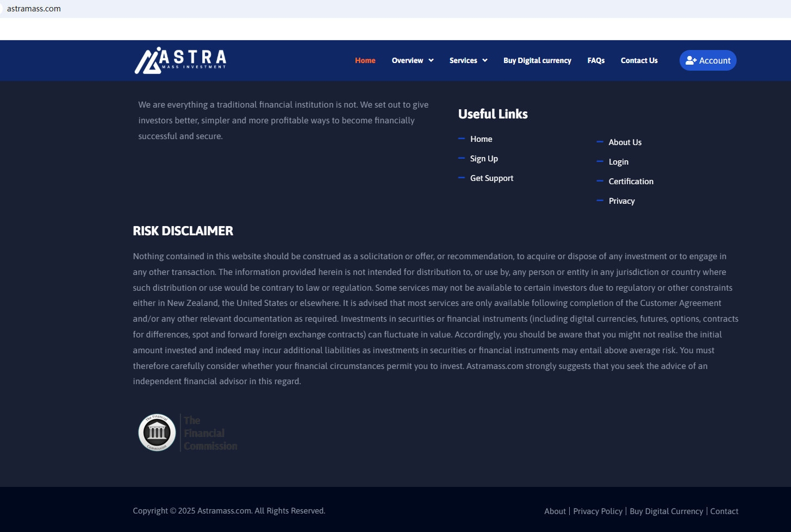Screen dimensions: 791x532
Task: Open the Services menu item
Action: pyautogui.click(x=463, y=60)
